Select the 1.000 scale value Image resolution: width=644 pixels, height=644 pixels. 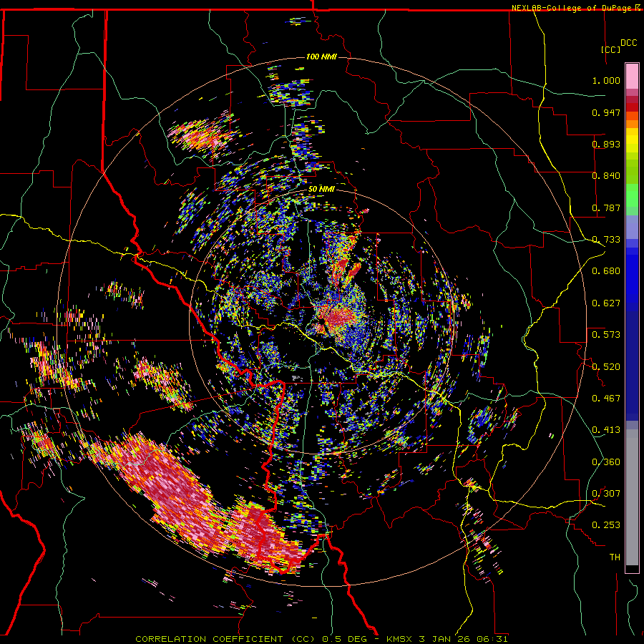(x=606, y=80)
